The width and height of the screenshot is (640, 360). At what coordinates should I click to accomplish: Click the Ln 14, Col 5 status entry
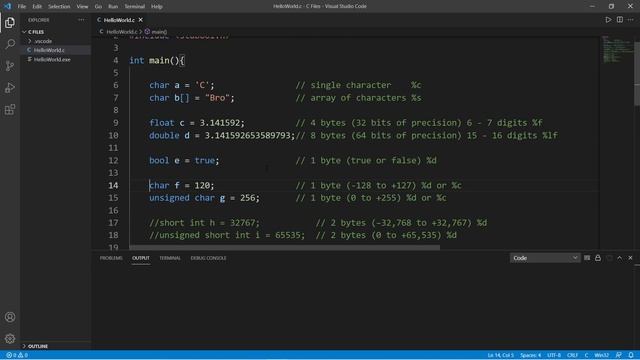click(500, 355)
